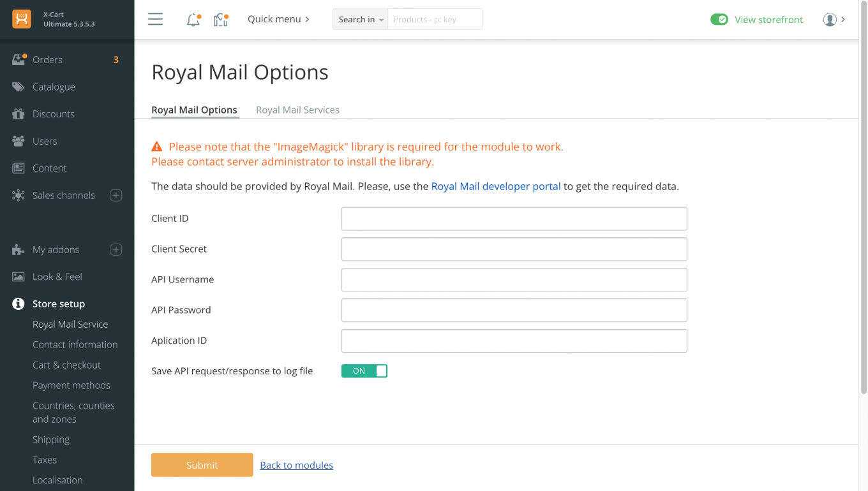Go to Contact information
The width and height of the screenshot is (868, 491).
coord(75,344)
